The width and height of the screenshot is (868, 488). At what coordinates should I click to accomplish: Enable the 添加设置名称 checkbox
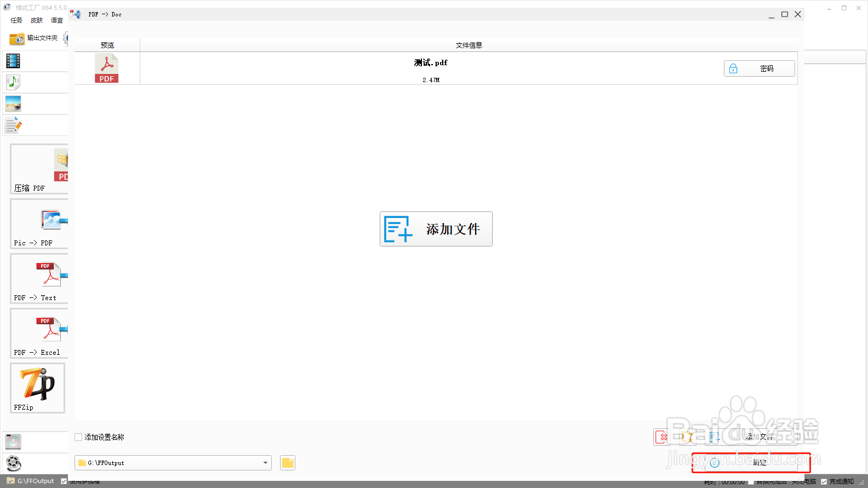78,437
